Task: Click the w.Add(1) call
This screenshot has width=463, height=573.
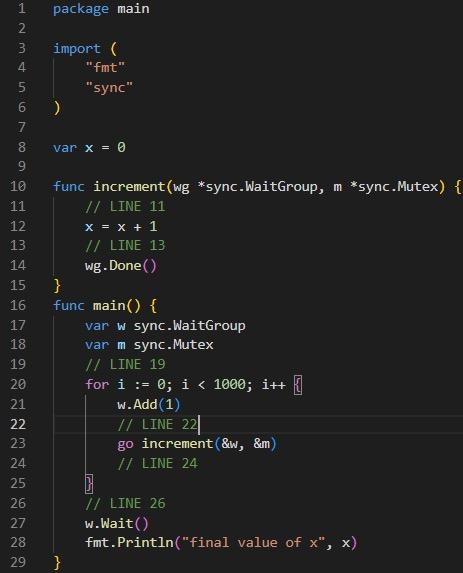Action: [x=149, y=405]
